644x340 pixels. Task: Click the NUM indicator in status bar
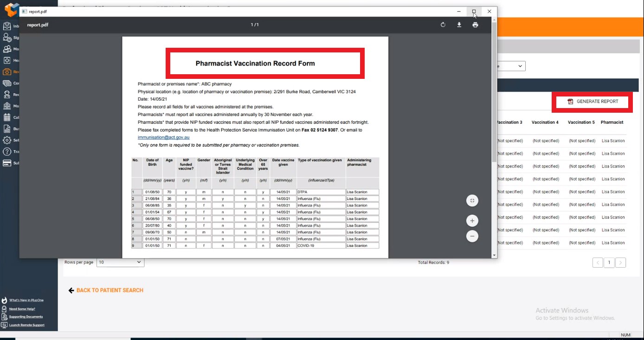625,335
